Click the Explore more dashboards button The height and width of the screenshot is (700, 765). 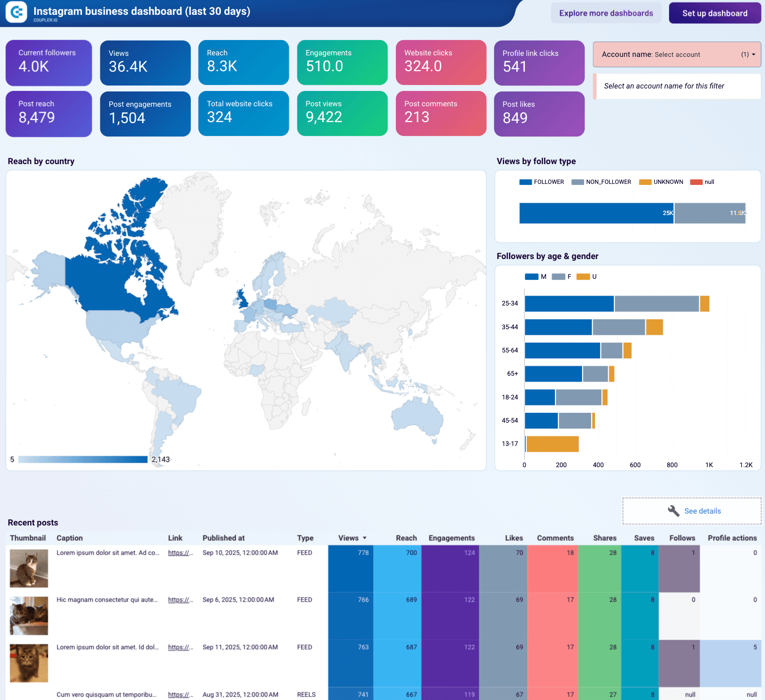point(606,13)
